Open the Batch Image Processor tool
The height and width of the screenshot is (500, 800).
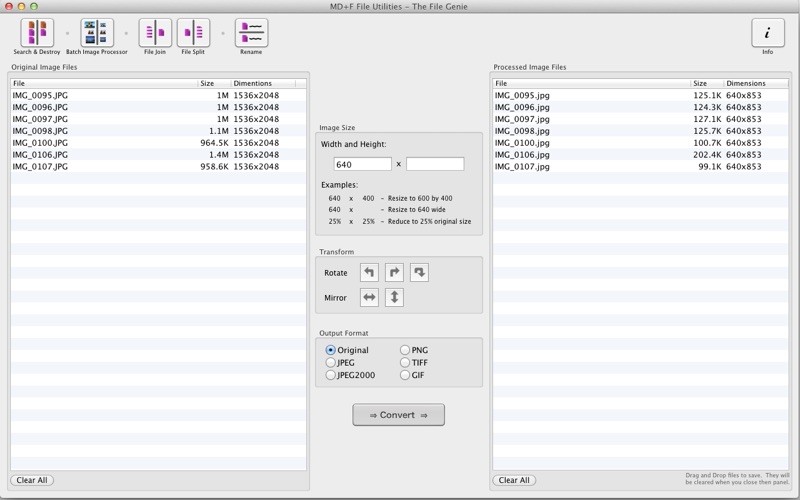pyautogui.click(x=96, y=33)
